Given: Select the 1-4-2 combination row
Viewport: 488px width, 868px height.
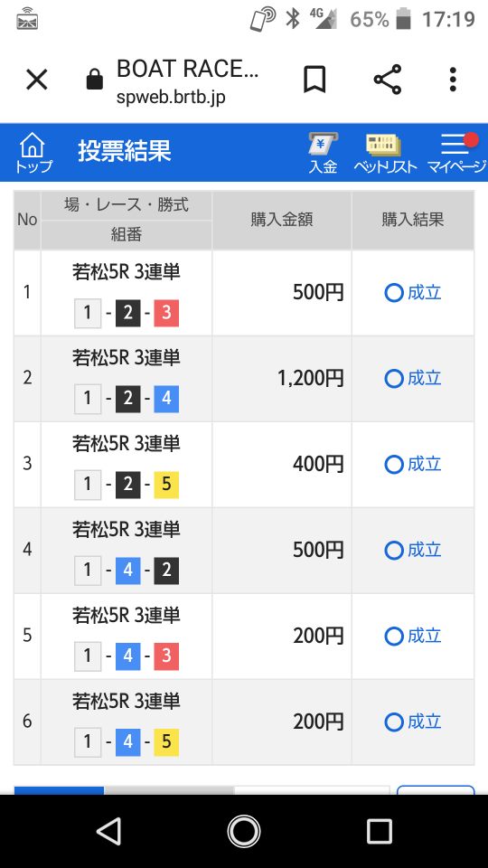Looking at the screenshot, I should click(x=243, y=551).
